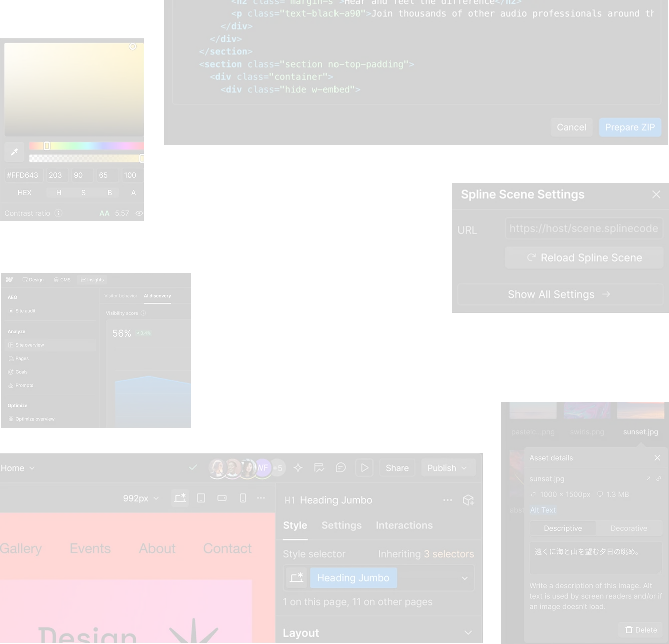Expand the style selector dropdown chevron
This screenshot has height=644, width=669.
[x=465, y=578]
